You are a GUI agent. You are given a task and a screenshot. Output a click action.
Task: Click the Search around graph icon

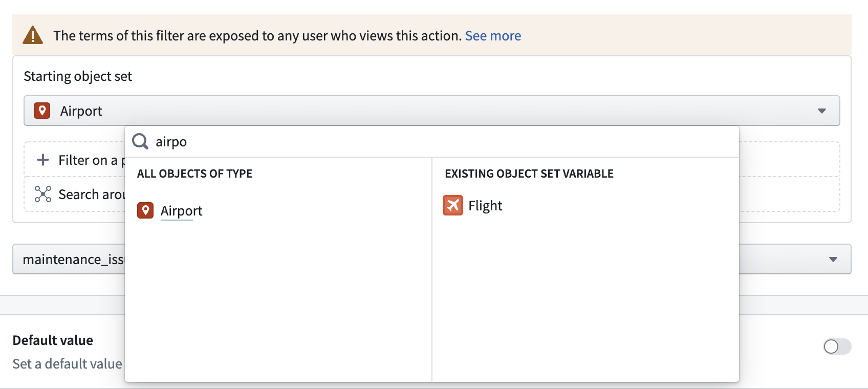point(43,194)
